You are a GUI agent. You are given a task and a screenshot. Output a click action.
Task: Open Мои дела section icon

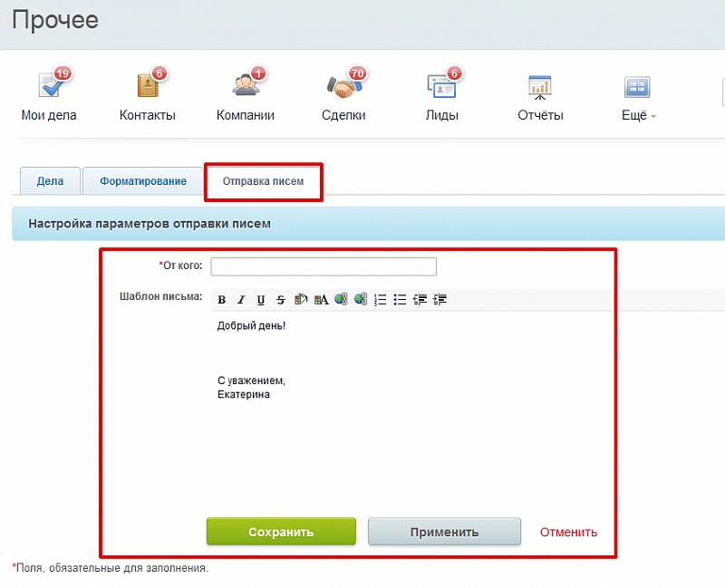(x=50, y=86)
